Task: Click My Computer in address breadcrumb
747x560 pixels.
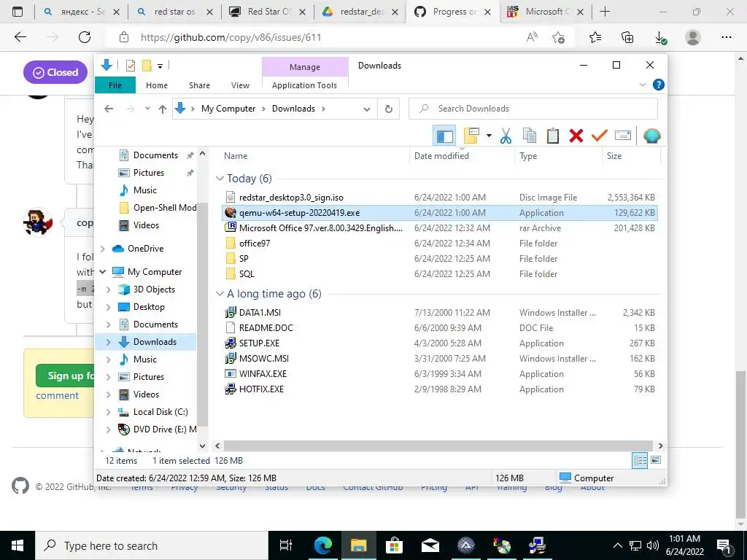Action: point(228,109)
